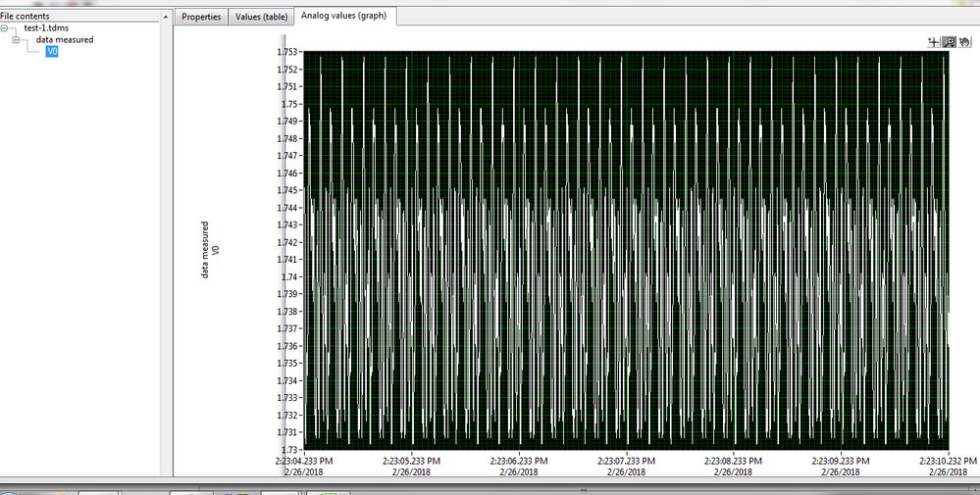Click the 2:23:05.233 PM time axis label
The image size is (980, 495).
[411, 461]
